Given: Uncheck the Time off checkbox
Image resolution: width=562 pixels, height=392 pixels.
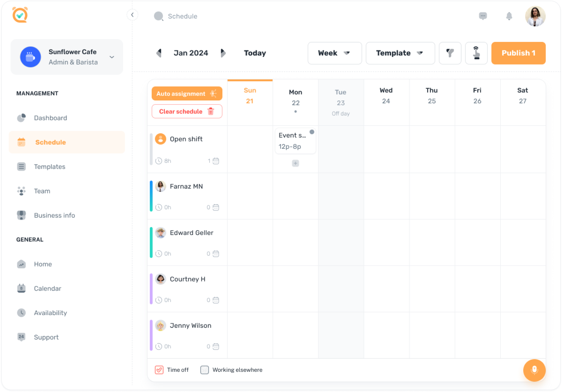Looking at the screenshot, I should tap(159, 370).
